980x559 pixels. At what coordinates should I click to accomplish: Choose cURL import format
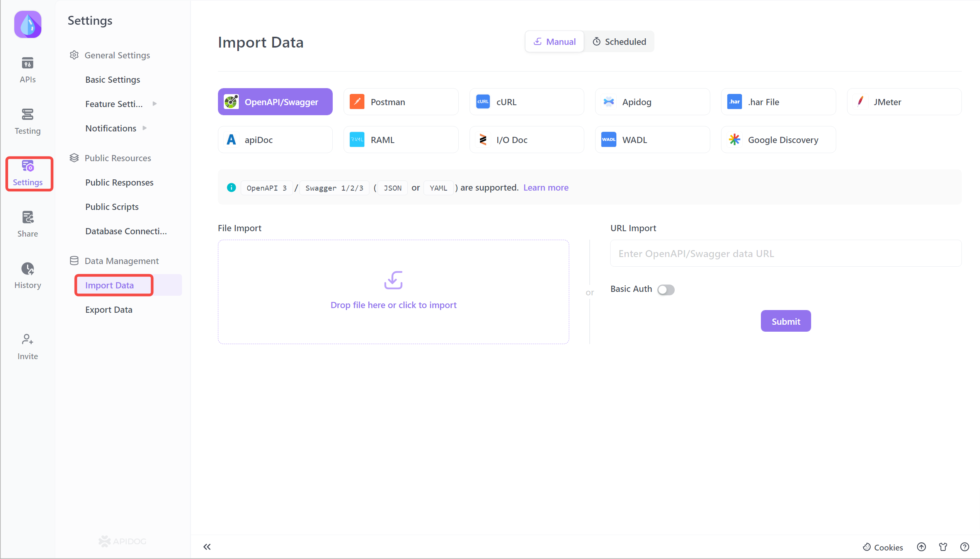(526, 102)
